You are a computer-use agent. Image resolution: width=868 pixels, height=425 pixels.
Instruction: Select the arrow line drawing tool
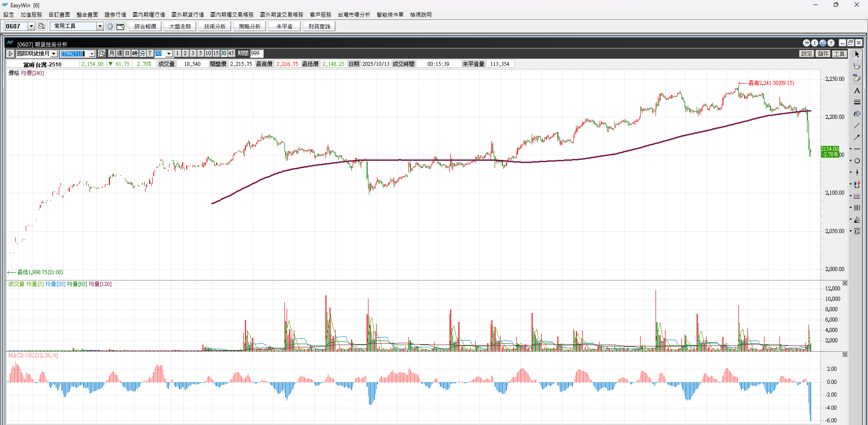[857, 137]
